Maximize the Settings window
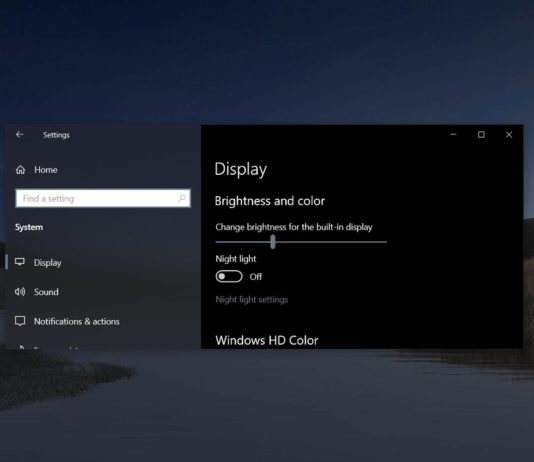The image size is (534, 462). [481, 134]
